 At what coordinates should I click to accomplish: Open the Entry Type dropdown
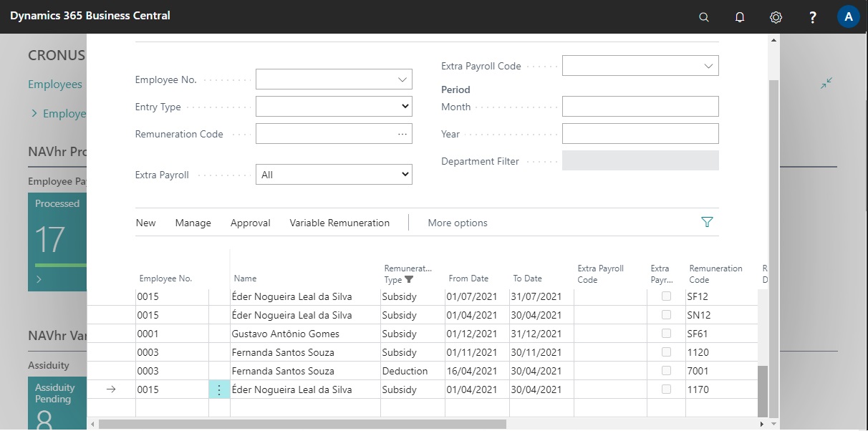pos(334,107)
